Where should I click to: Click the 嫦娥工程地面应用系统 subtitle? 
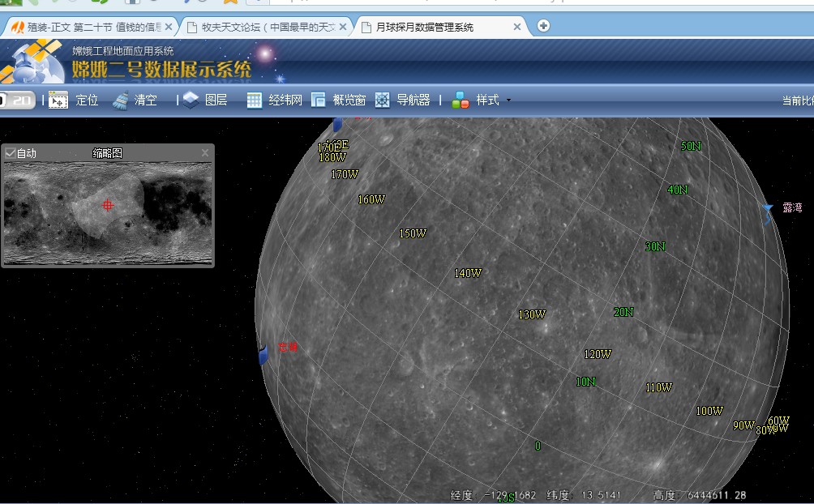tap(123, 51)
